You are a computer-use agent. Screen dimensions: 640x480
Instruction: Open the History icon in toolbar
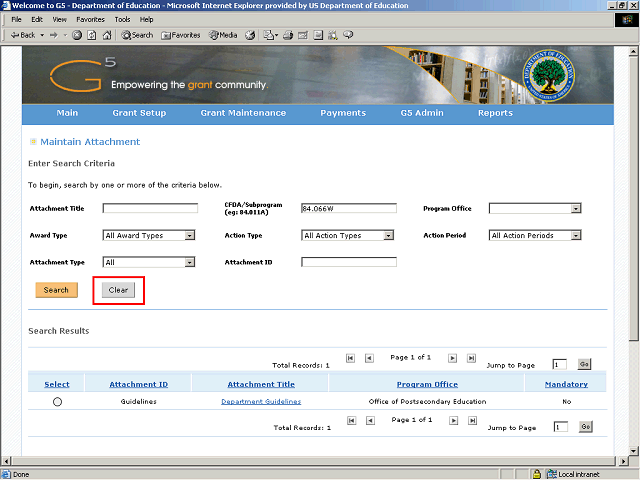click(250, 35)
